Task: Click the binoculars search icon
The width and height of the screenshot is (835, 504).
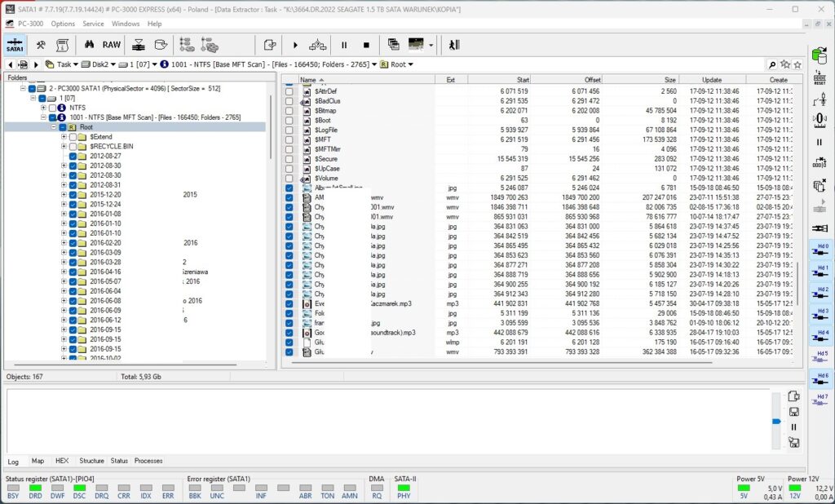Action: [x=89, y=45]
